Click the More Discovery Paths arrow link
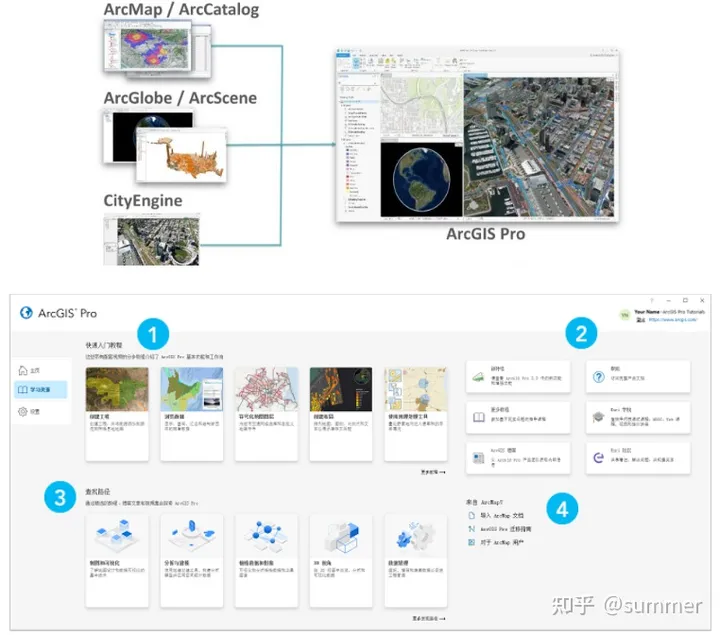The width and height of the screenshot is (720, 635). [428, 619]
